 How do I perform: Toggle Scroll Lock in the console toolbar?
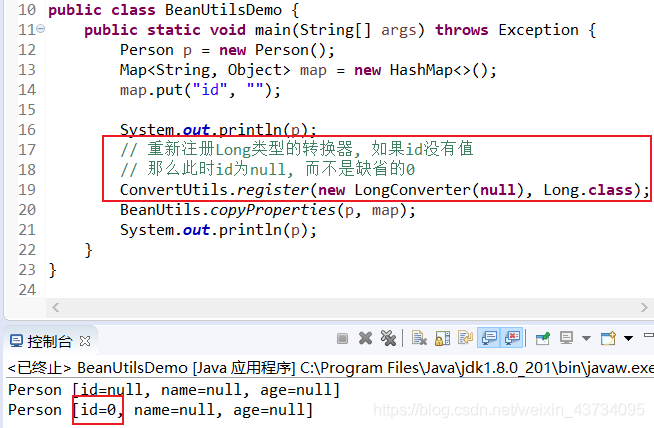[443, 338]
